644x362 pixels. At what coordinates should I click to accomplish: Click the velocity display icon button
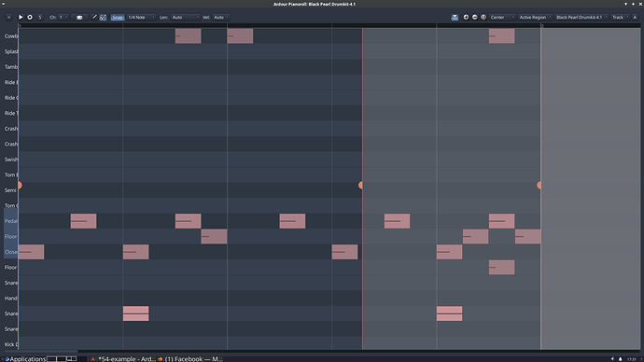tap(79, 17)
